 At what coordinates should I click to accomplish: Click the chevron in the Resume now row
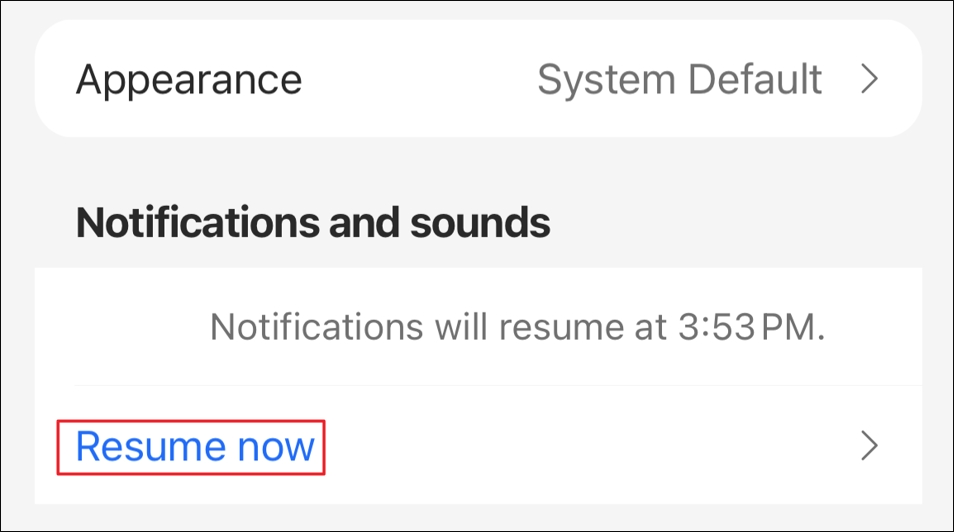(x=870, y=446)
